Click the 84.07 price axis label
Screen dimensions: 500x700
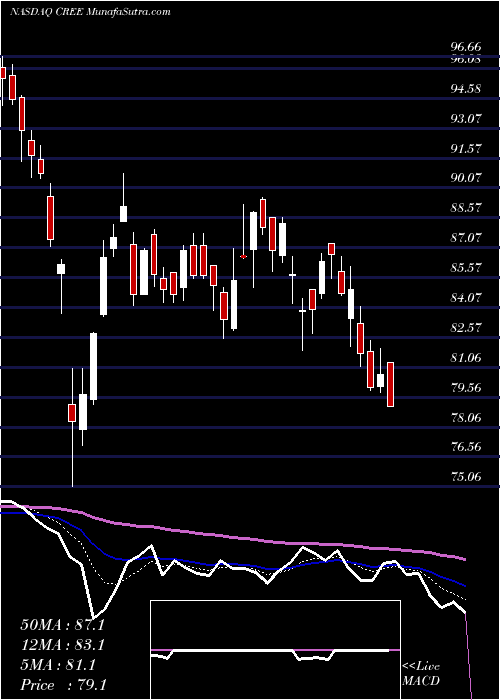465,298
